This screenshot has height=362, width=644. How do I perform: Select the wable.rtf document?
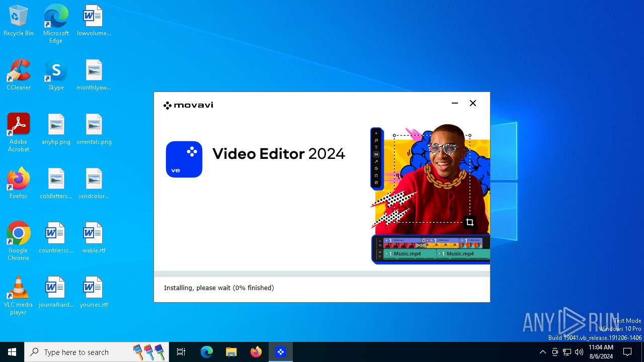pyautogui.click(x=94, y=238)
